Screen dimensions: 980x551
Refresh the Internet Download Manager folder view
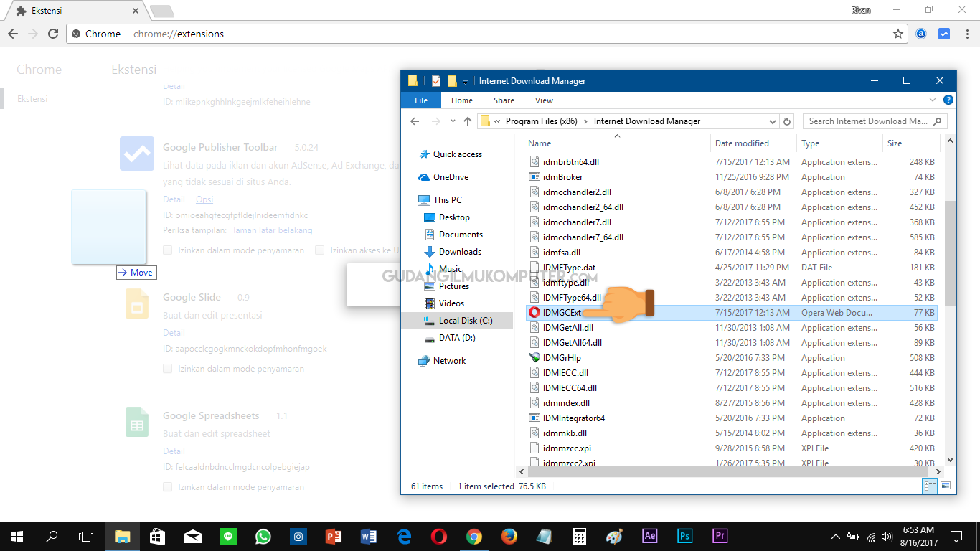[787, 121]
